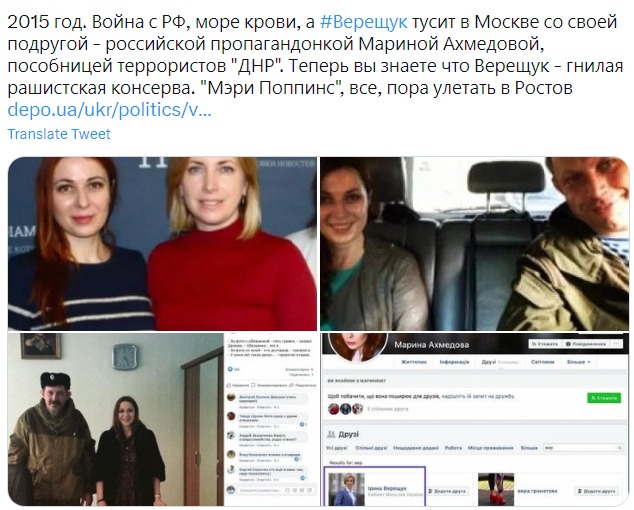634x510 pixels.
Task: Click the Марина Ахмедова round profile avatar
Action: [x=358, y=347]
